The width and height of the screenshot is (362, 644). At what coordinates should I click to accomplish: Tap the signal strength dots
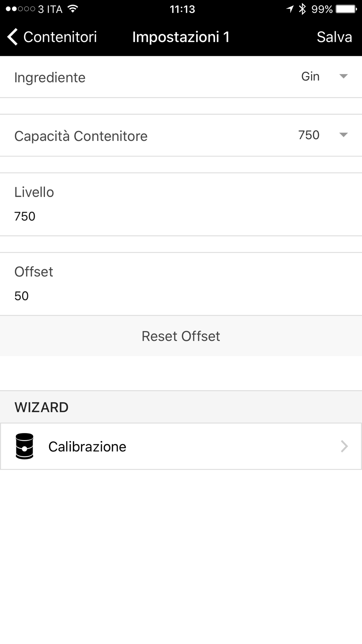point(20,9)
